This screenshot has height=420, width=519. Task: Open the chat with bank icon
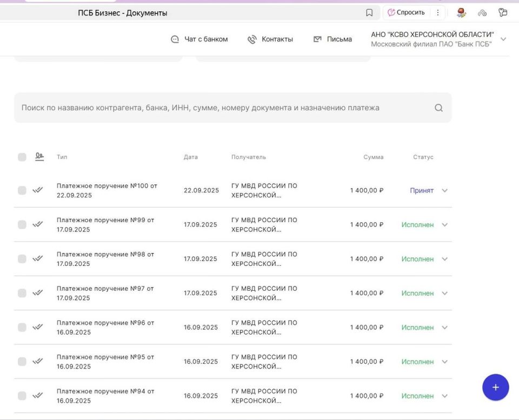point(175,39)
